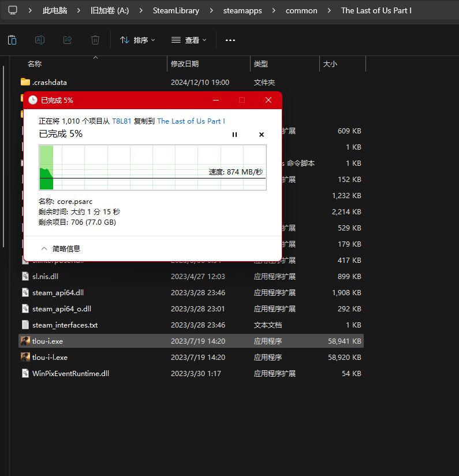Click the share icon in the toolbar
The image size is (459, 476).
(x=68, y=40)
